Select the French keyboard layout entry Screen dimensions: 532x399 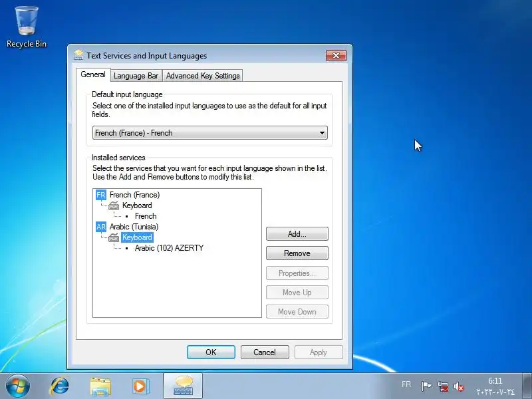point(146,216)
